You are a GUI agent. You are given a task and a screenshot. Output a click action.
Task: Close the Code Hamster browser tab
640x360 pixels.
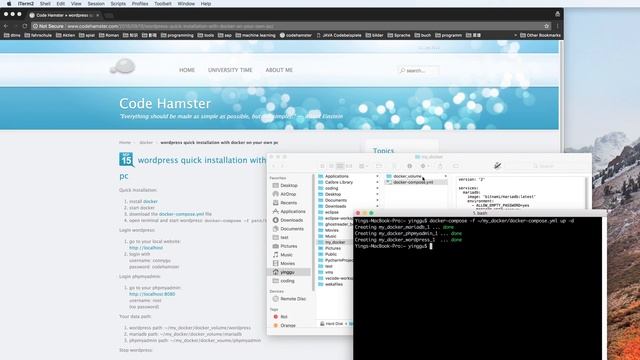(98, 15)
